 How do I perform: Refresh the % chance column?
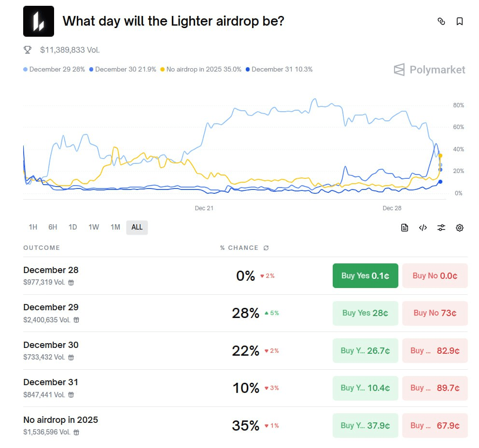[x=266, y=248]
